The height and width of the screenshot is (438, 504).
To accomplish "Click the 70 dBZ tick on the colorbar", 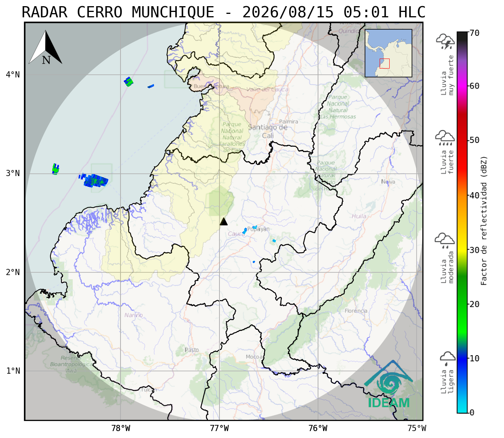I will [474, 33].
